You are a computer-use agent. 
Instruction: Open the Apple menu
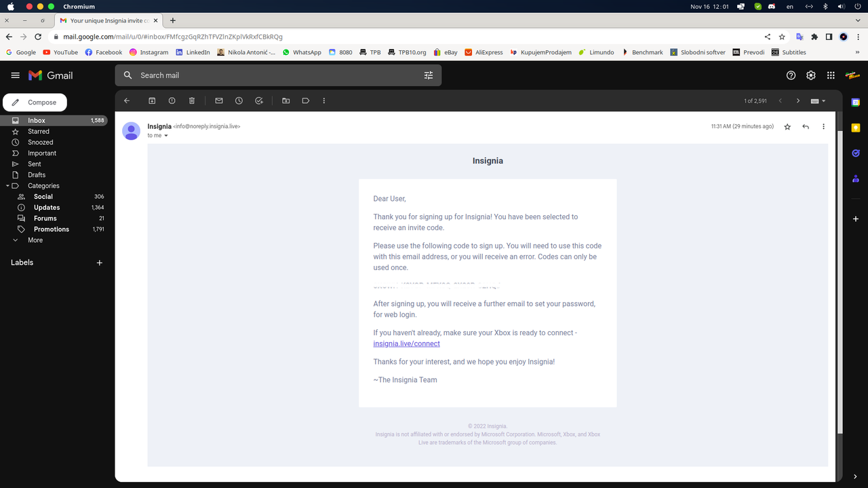pos(10,6)
